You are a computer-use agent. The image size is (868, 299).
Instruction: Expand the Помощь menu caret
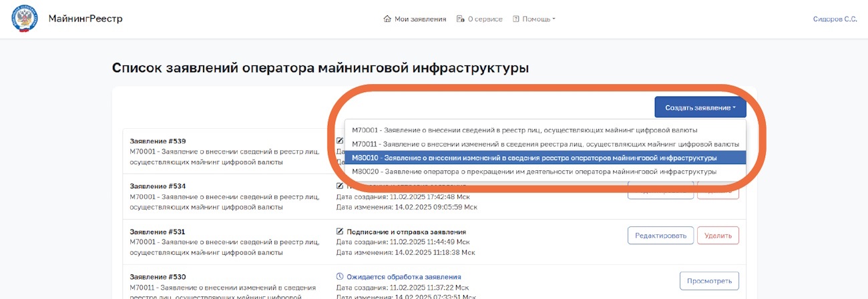pyautogui.click(x=554, y=19)
